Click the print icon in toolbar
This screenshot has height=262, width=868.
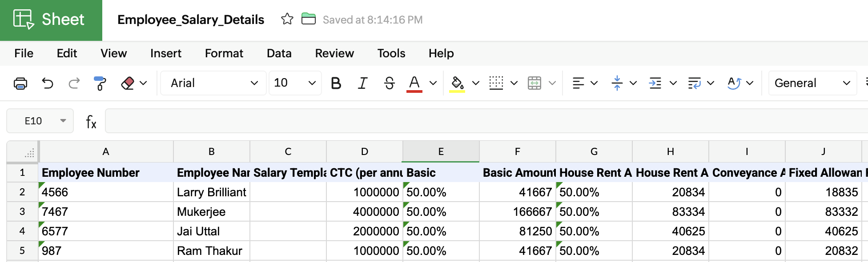(x=20, y=83)
